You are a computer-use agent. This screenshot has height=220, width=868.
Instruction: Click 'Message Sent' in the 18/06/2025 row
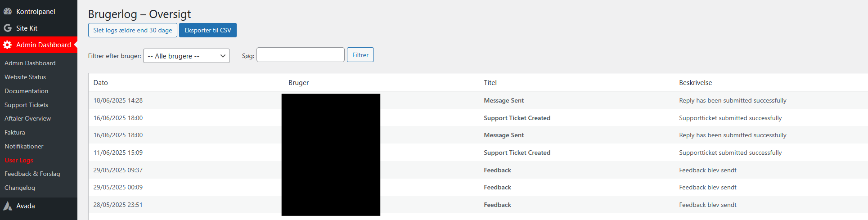click(504, 100)
